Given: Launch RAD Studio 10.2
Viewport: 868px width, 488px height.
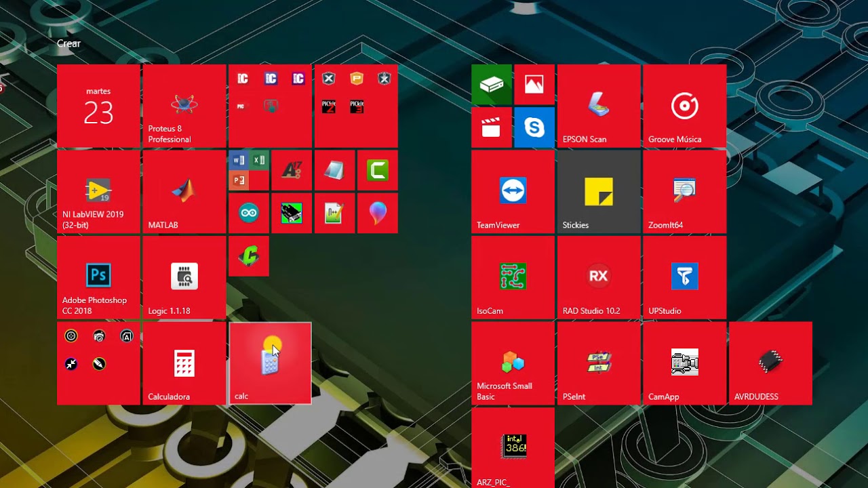Looking at the screenshot, I should point(599,278).
